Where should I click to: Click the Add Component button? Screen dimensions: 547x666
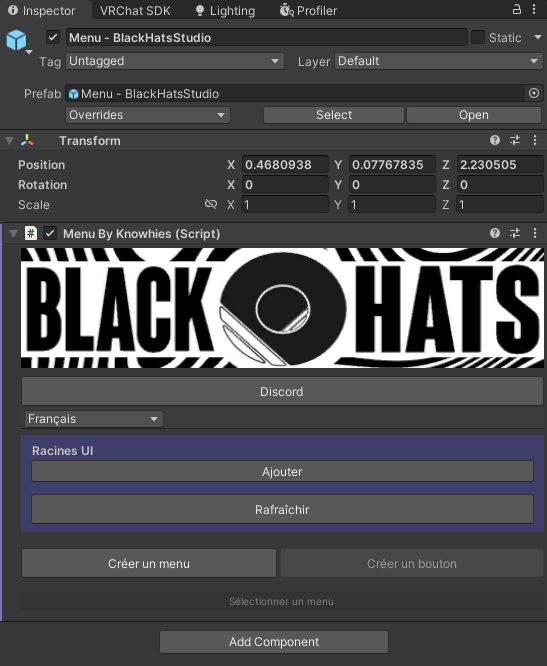(274, 642)
